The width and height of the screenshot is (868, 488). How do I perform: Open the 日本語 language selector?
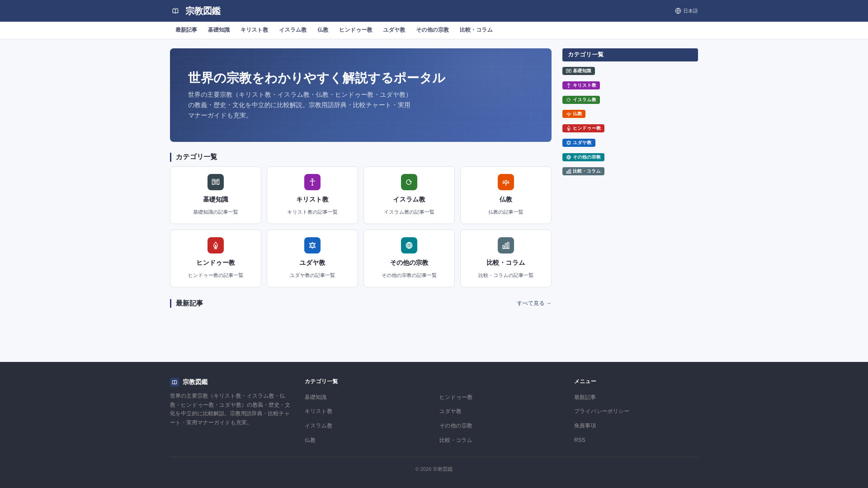pyautogui.click(x=686, y=11)
